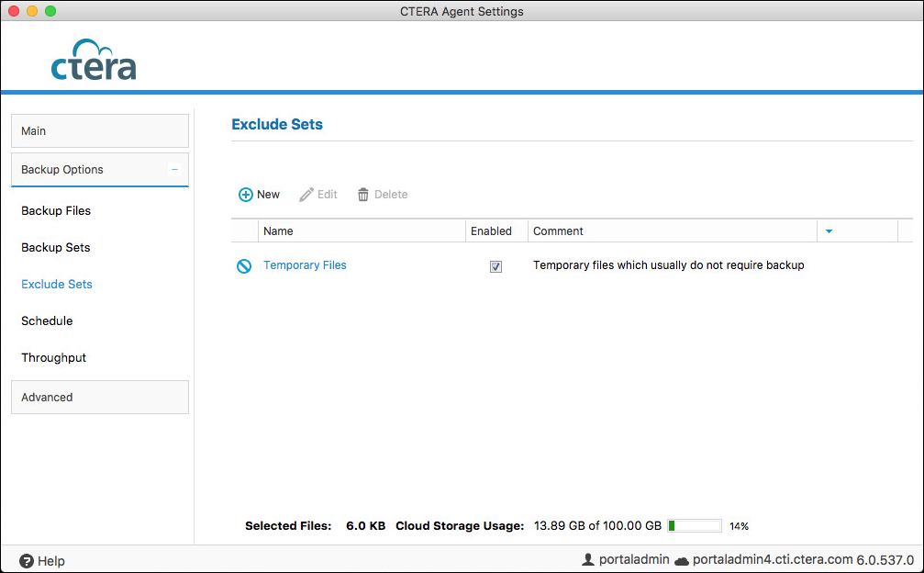Click the 13.89 GB of 100.00 GB text
Screen dimensions: 924x573
click(x=597, y=526)
